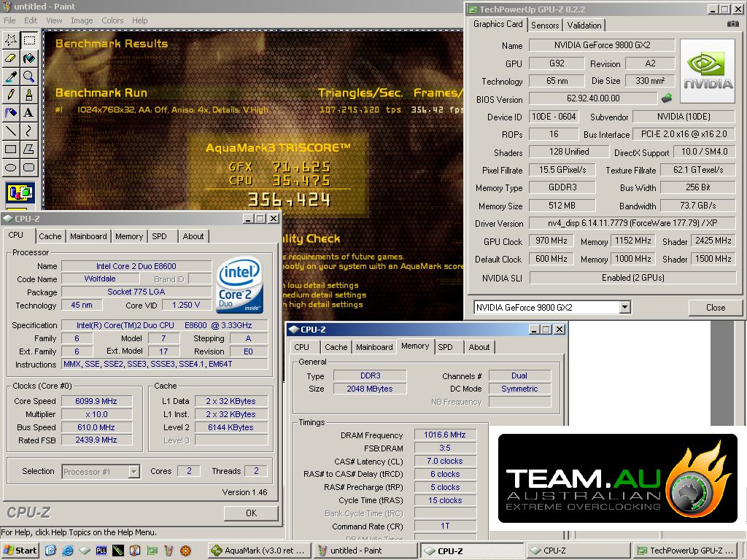The image size is (747, 560).
Task: Switch to AquaMark via taskbar button
Action: pos(260,551)
